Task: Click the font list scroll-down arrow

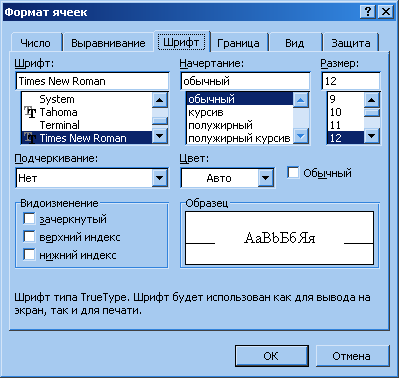Action: [160, 136]
